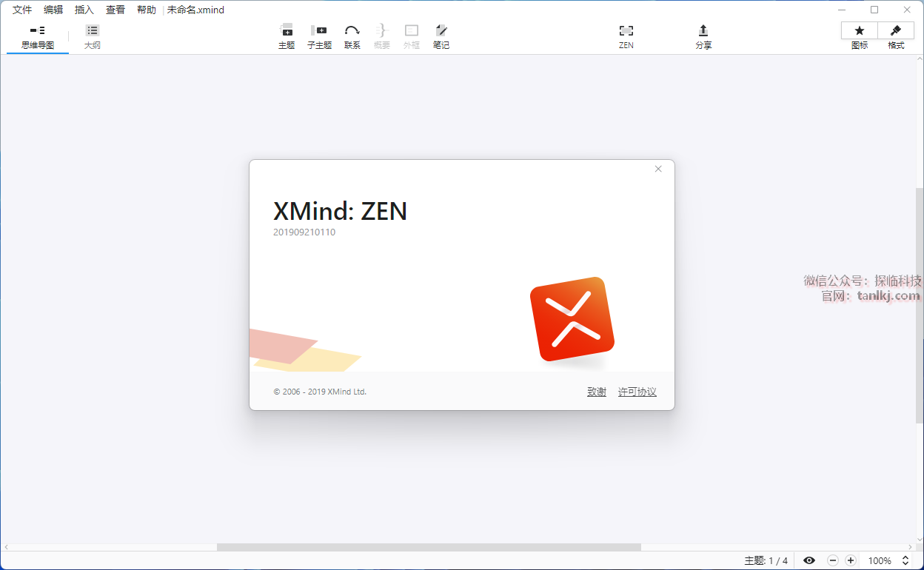The image size is (924, 570).
Task: Switch to the 思维导图 mind map view
Action: coord(38,37)
